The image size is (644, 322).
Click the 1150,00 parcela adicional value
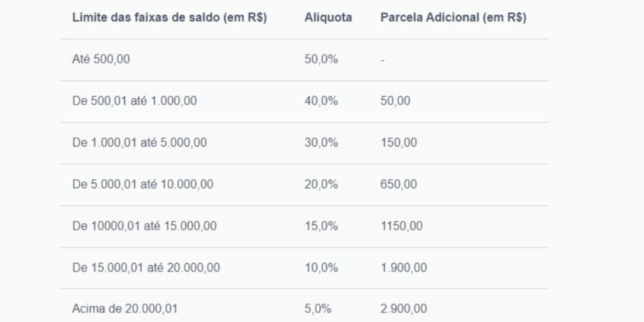click(401, 226)
